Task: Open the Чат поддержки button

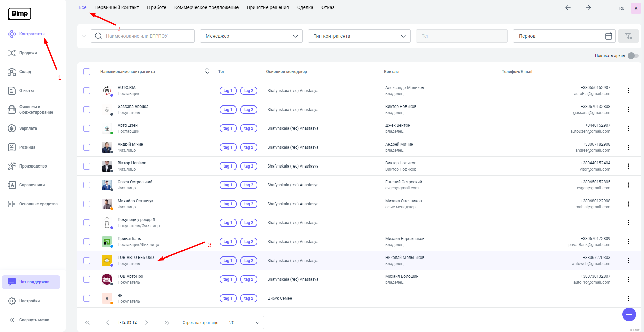Action: click(x=31, y=282)
